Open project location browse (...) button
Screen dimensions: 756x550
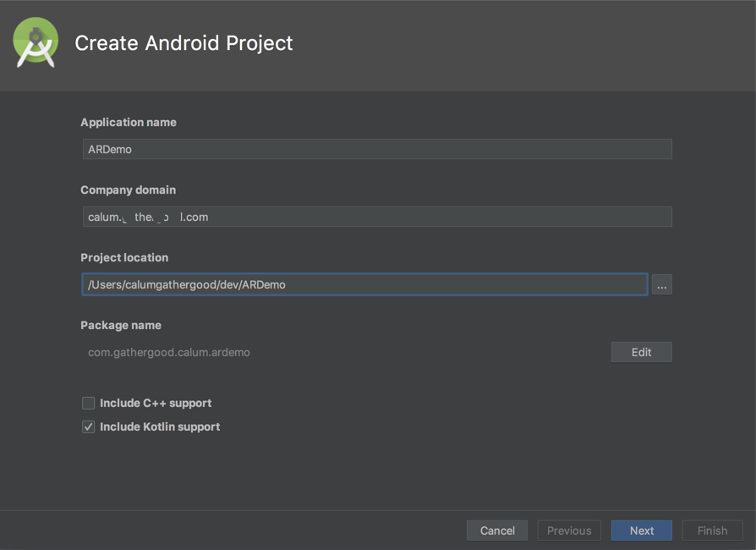(x=661, y=285)
